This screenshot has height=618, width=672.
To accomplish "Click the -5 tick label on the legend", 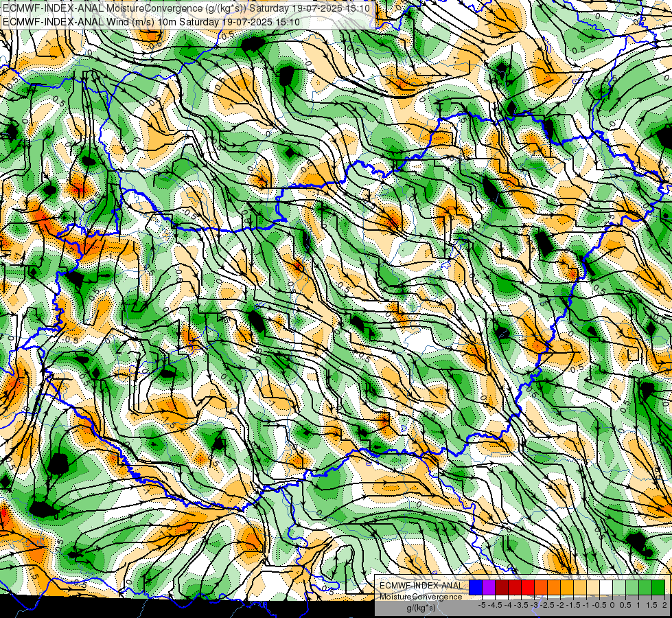I will (482, 605).
